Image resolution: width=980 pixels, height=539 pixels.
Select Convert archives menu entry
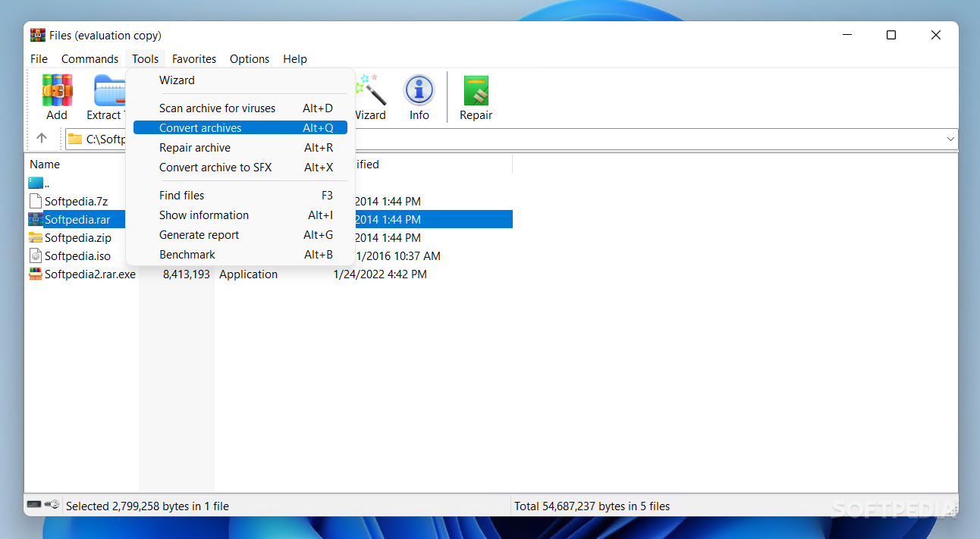(x=240, y=127)
